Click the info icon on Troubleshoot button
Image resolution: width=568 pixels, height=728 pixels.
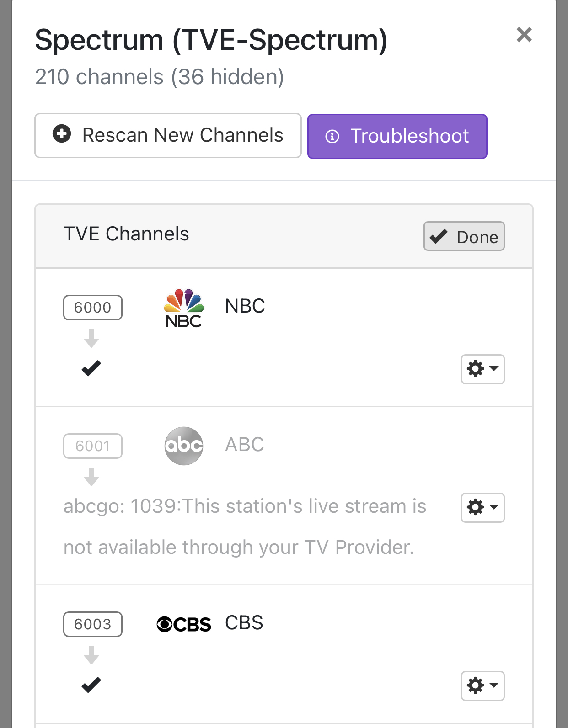pyautogui.click(x=332, y=136)
